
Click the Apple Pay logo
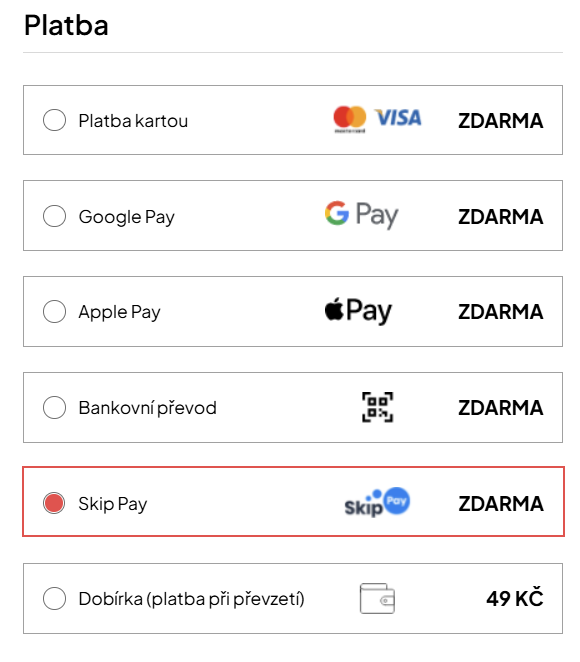click(x=358, y=311)
